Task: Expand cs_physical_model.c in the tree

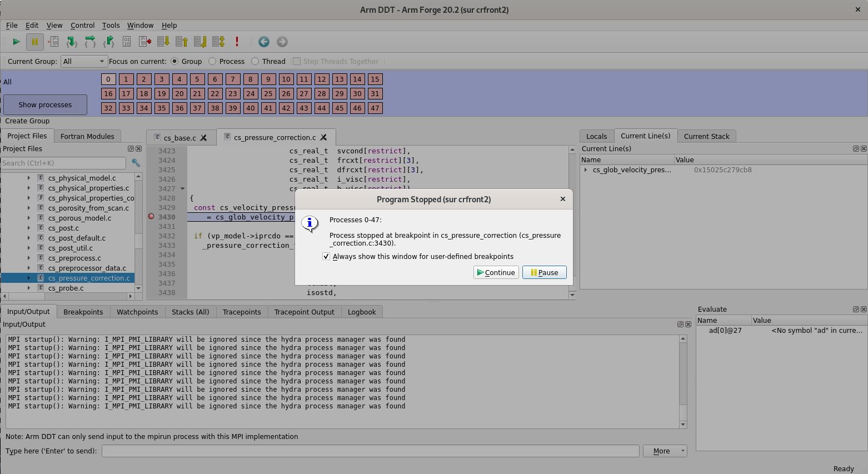Action: point(29,178)
